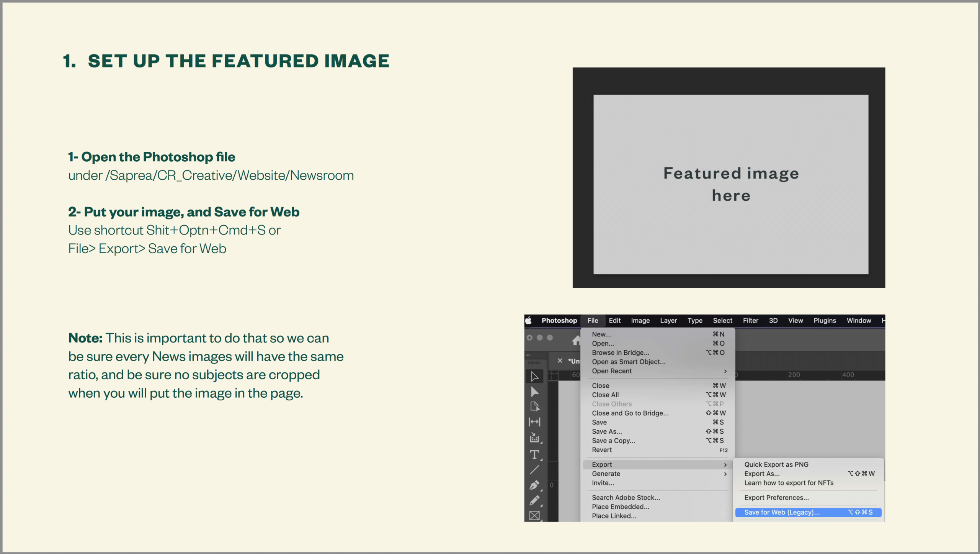Select the Selection arrow tool
The height and width of the screenshot is (554, 980).
tap(534, 377)
